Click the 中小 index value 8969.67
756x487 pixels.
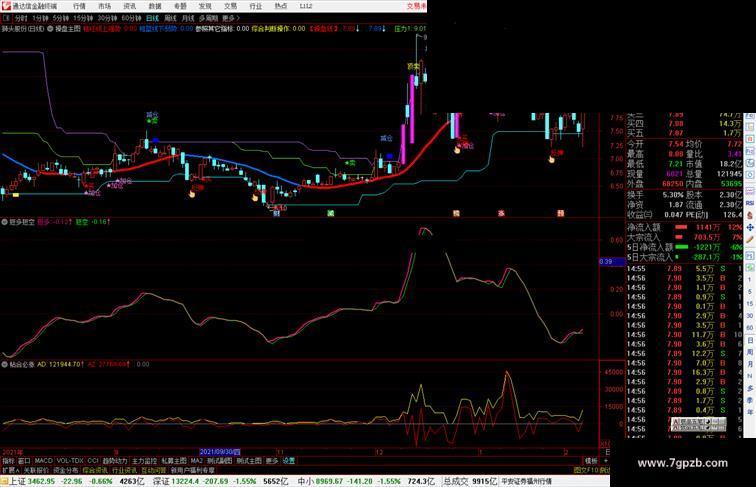point(331,481)
